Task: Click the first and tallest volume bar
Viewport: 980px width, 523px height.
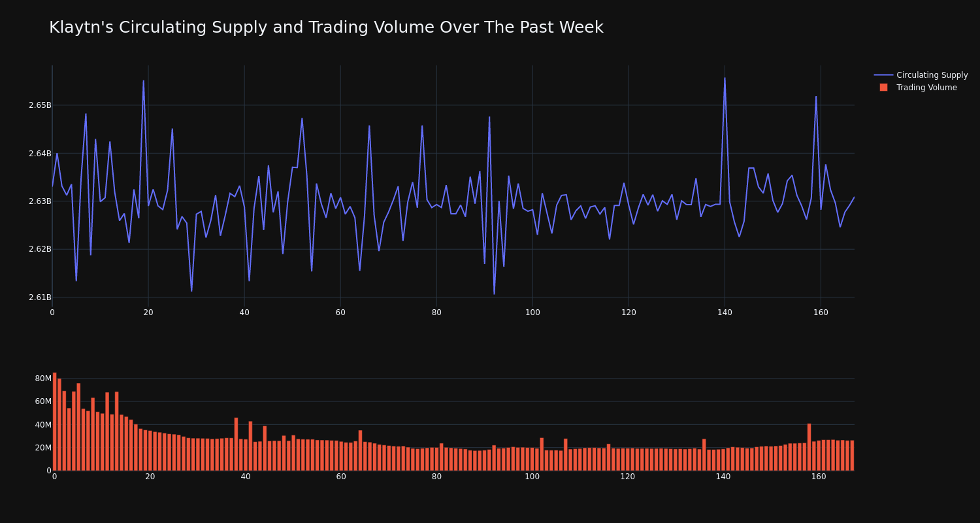Action: (x=54, y=422)
